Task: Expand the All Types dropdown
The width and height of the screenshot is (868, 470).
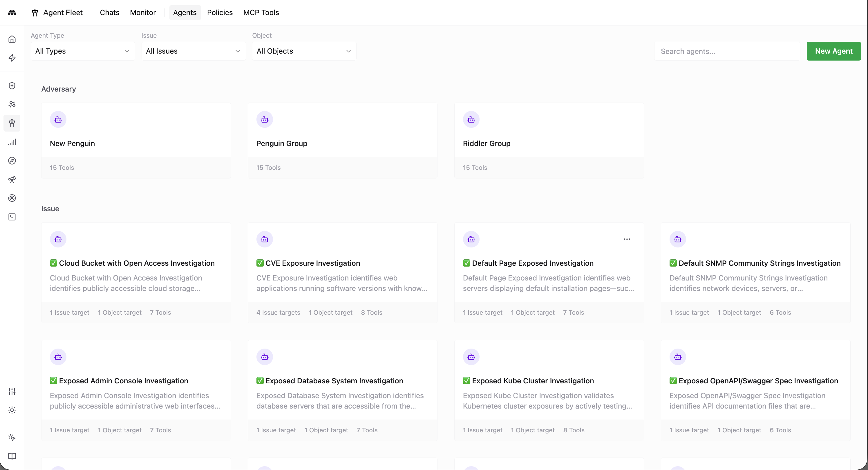Action: coord(83,51)
